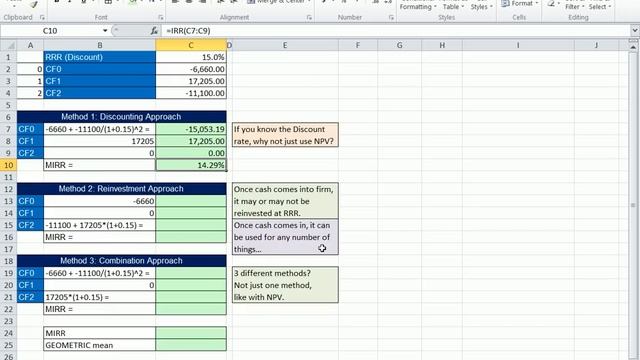Open the Name Box dropdown arrow
Image resolution: width=640 pixels, height=360 pixels.
[x=105, y=31]
